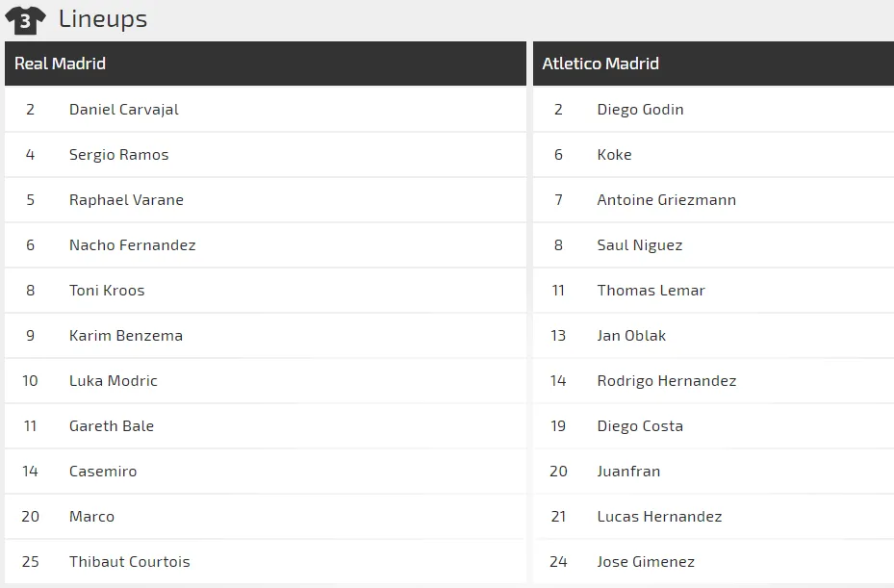
Task: Click Raphael Varane in Real Madrid lineup
Action: pyautogui.click(x=126, y=200)
